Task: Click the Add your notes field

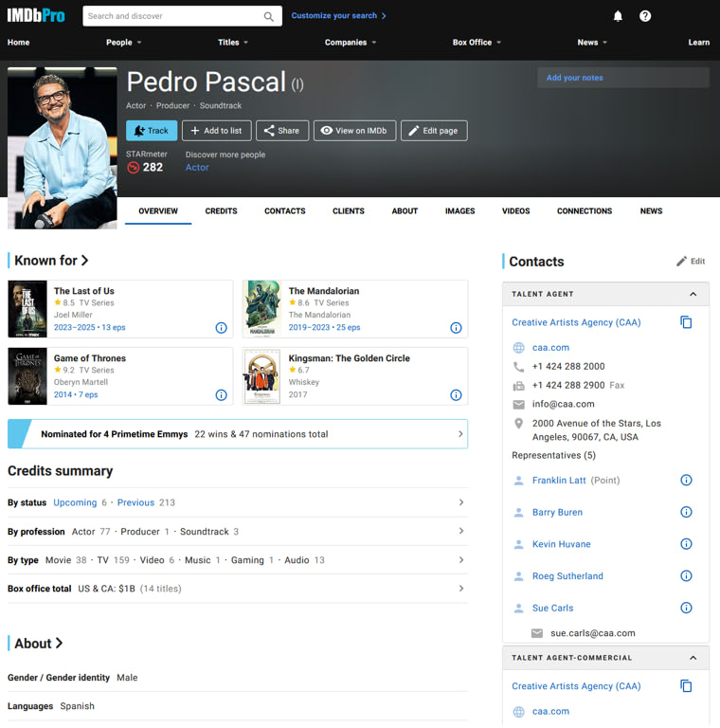Action: click(623, 78)
